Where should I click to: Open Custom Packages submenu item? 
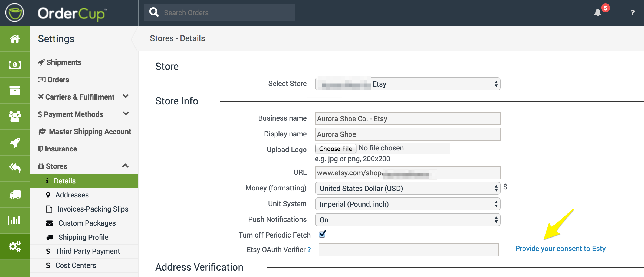84,223
